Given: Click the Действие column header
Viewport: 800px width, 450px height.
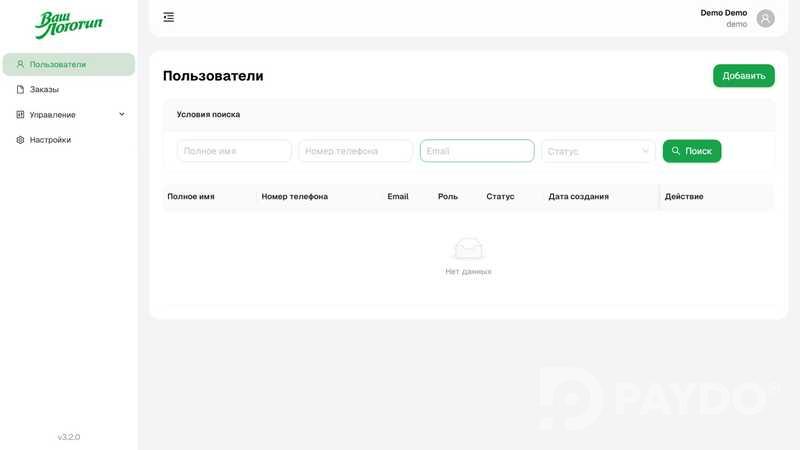Looking at the screenshot, I should 684,196.
